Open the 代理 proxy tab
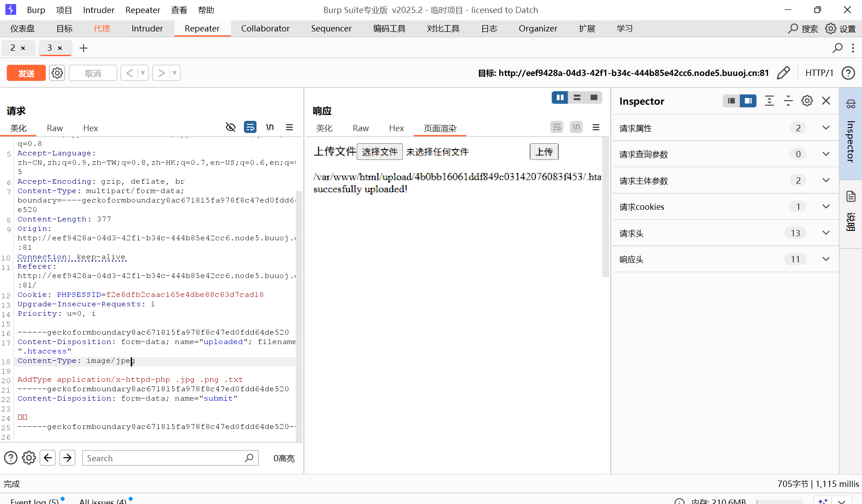 pos(102,28)
